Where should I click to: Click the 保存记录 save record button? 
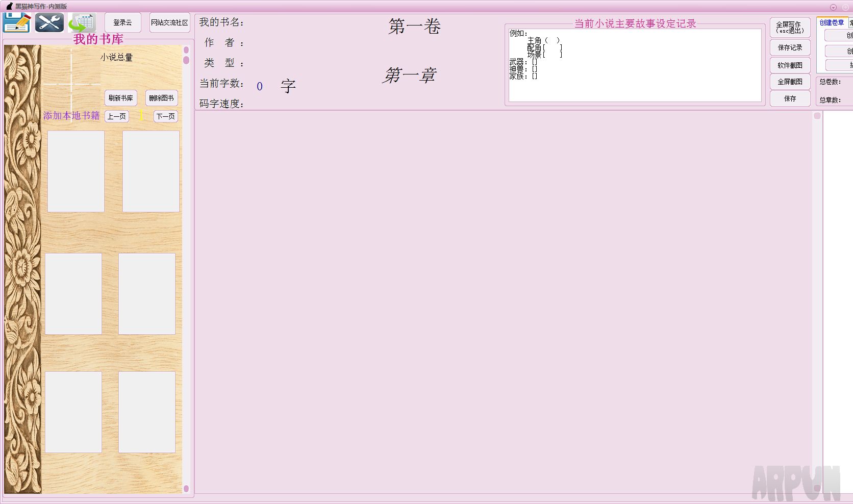790,47
